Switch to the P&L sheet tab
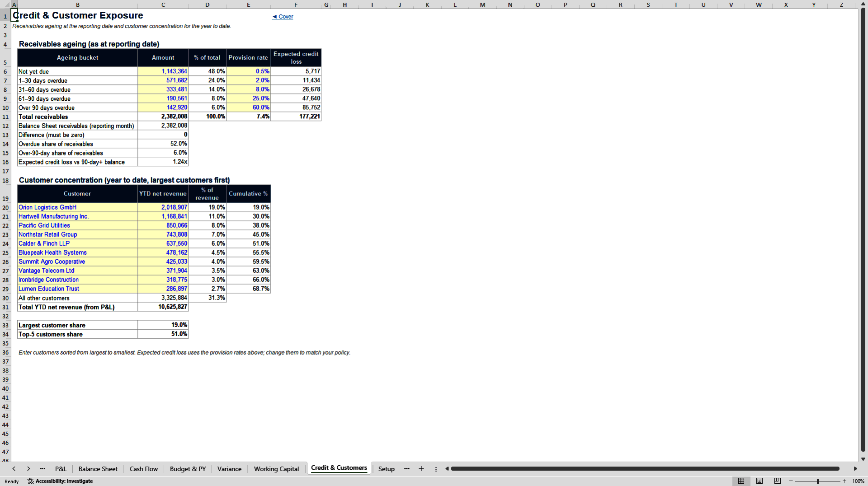 coord(61,469)
